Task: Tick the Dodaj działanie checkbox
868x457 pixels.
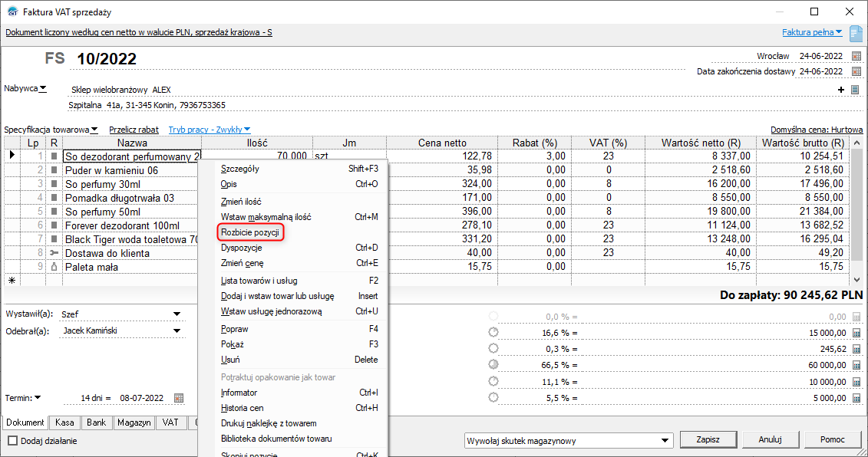Action: click(13, 441)
